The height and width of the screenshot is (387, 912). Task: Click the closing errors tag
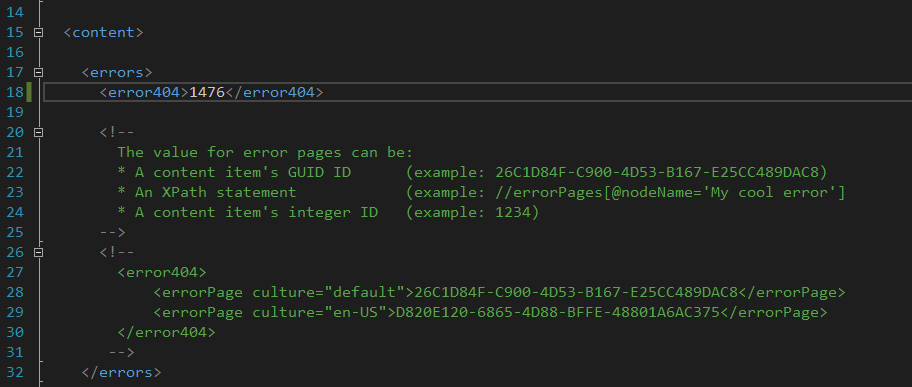(x=121, y=372)
